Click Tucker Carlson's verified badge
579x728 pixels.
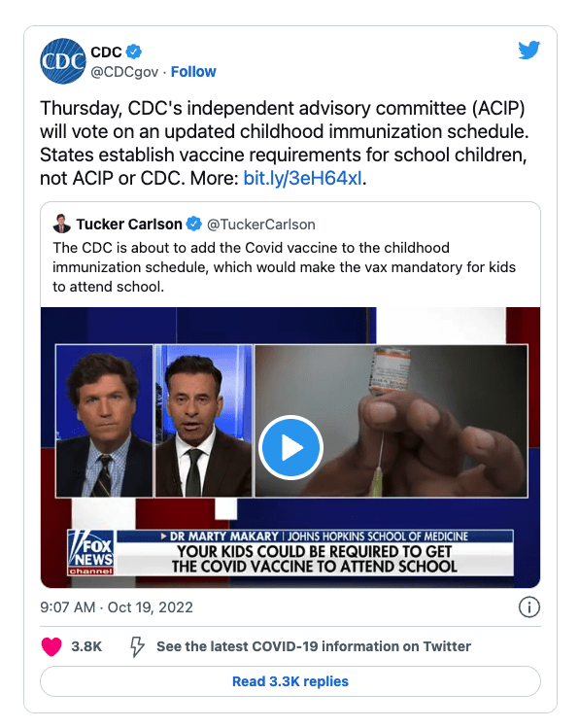(194, 225)
